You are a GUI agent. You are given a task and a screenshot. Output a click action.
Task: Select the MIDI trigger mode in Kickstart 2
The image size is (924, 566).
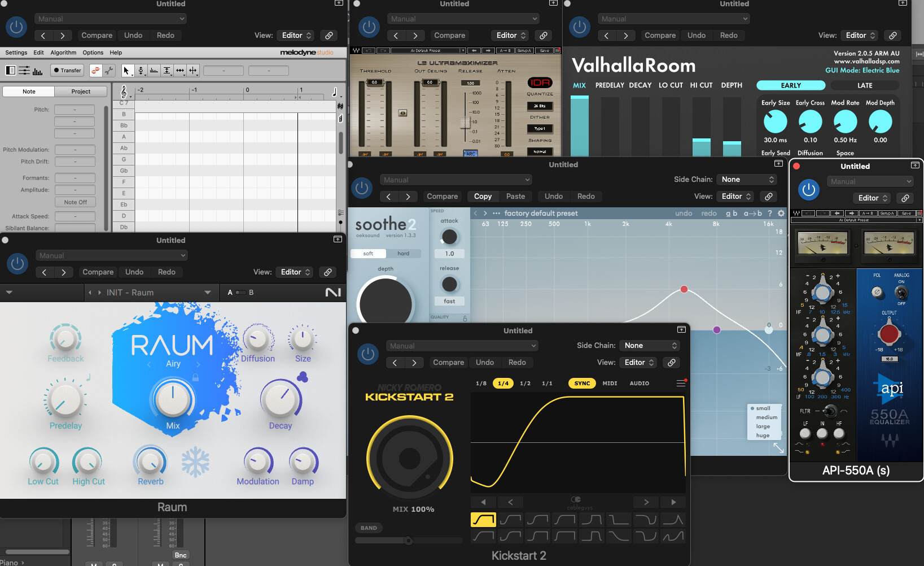pos(610,384)
